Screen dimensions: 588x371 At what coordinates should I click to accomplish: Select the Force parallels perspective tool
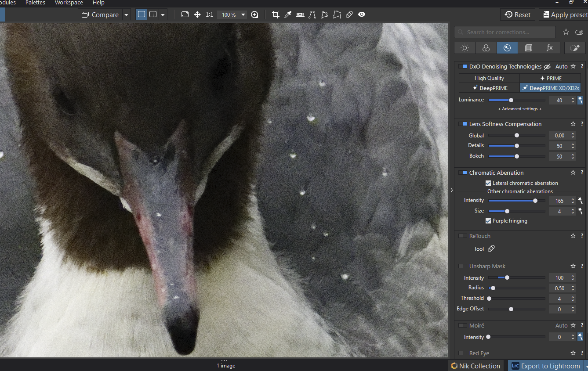click(312, 14)
